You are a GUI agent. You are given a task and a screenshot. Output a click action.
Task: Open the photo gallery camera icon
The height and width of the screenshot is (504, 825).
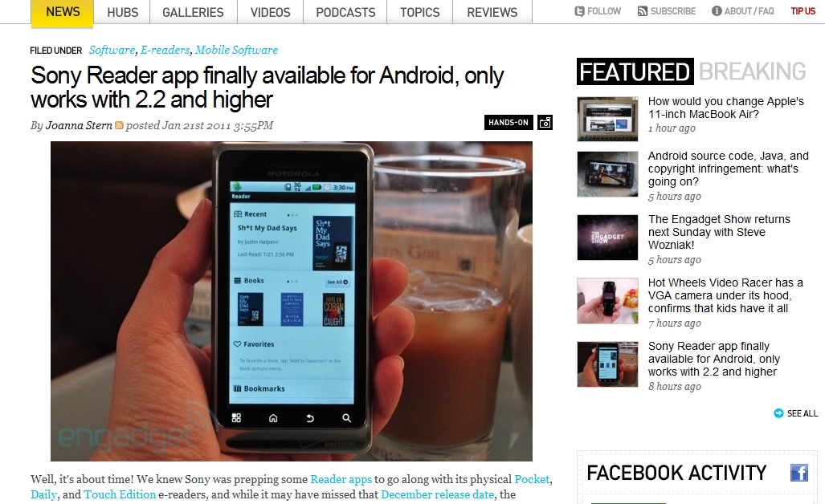(545, 123)
